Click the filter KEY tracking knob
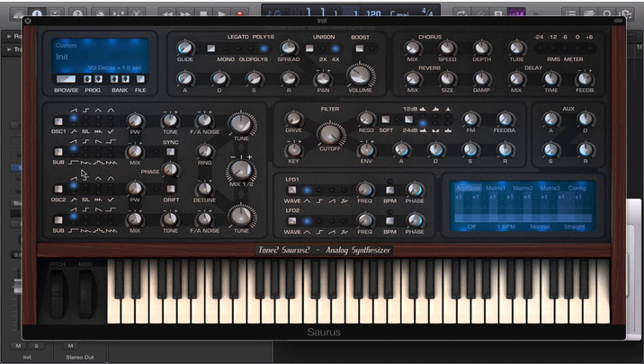Viewport: 644px width, 364px height. [x=293, y=150]
